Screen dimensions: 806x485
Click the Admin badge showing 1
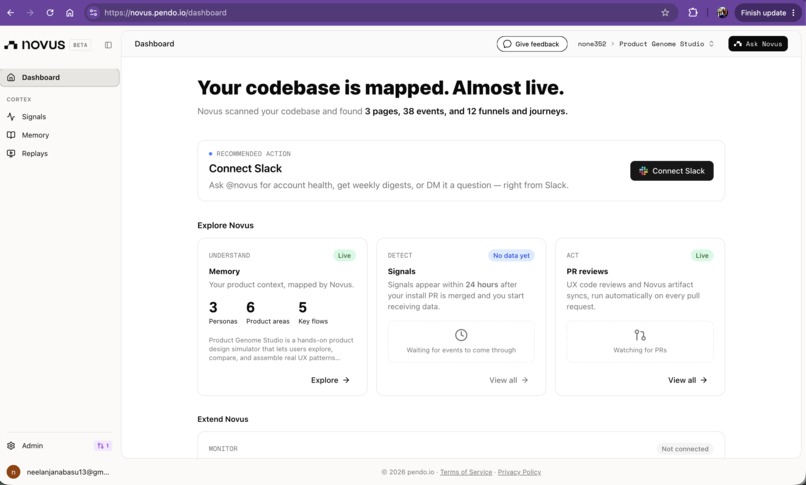tap(103, 445)
